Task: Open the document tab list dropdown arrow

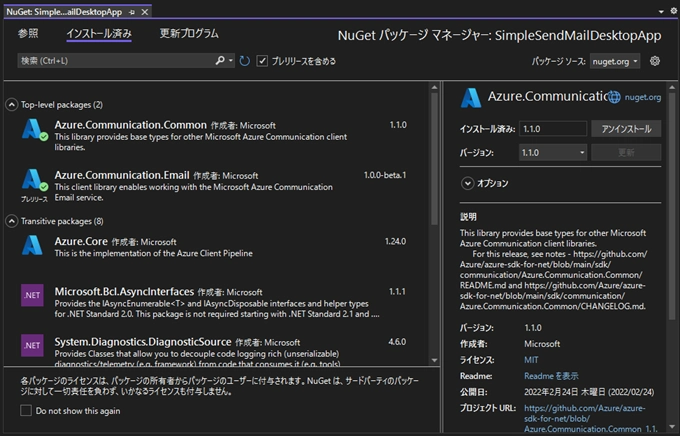Action: point(661,12)
